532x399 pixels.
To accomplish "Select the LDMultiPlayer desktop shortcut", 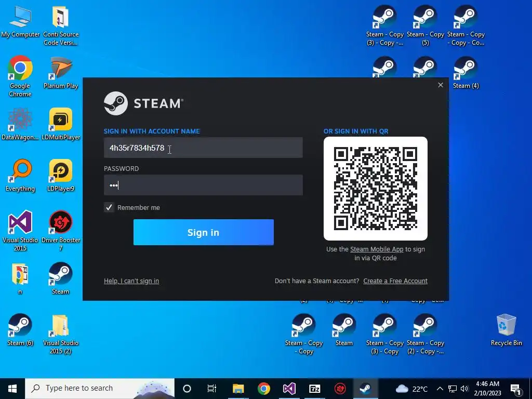I will tap(61, 124).
